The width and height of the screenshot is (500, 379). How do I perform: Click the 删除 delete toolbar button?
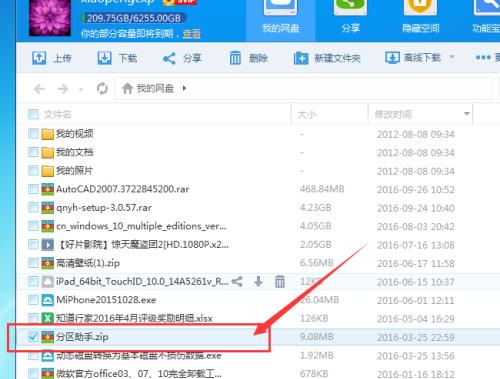pyautogui.click(x=249, y=58)
